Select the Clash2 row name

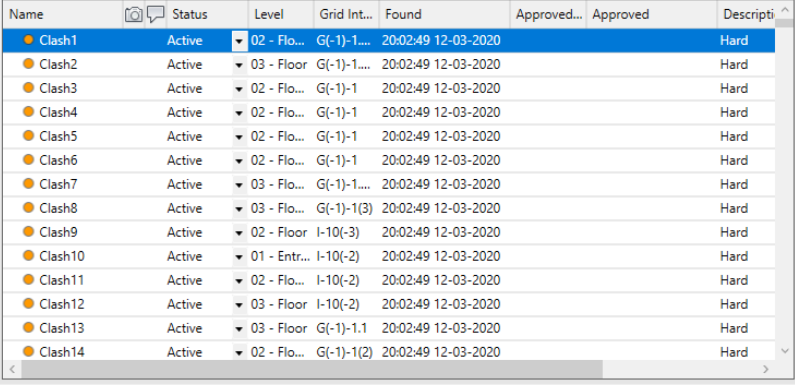coord(58,64)
